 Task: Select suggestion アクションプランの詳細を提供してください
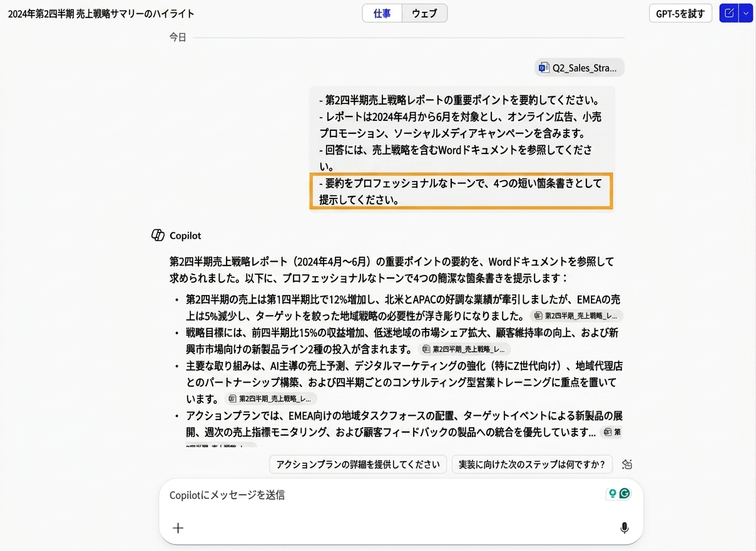pos(358,465)
